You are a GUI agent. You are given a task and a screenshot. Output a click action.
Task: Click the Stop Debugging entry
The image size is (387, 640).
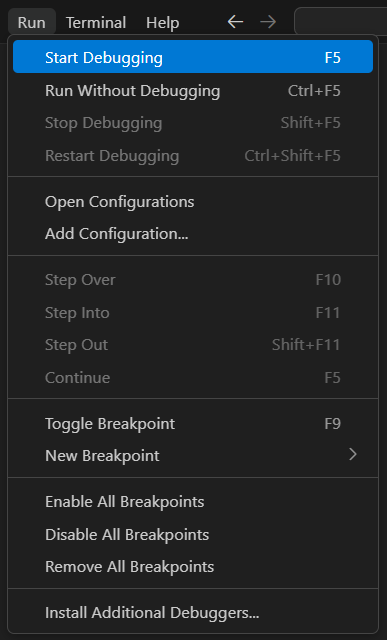click(x=193, y=123)
